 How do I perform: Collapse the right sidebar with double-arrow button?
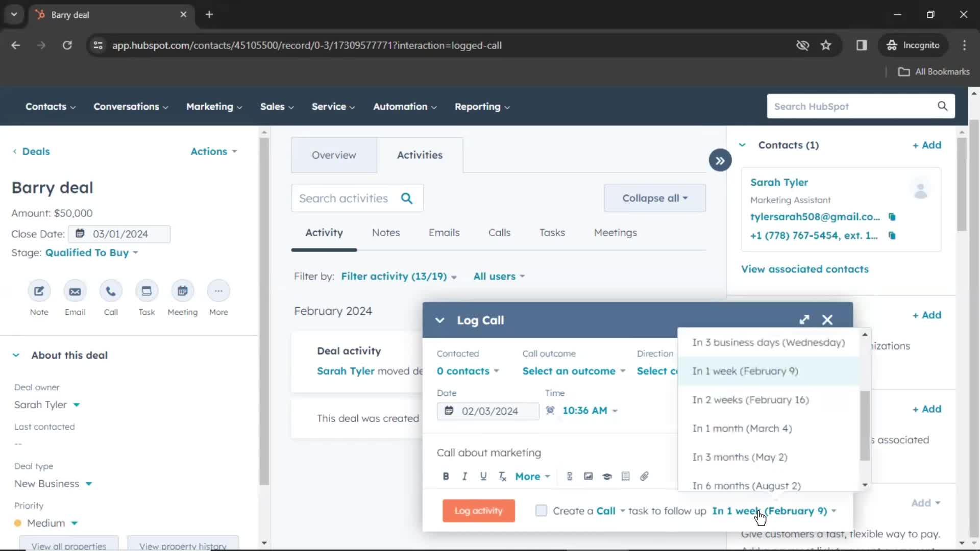click(x=720, y=161)
